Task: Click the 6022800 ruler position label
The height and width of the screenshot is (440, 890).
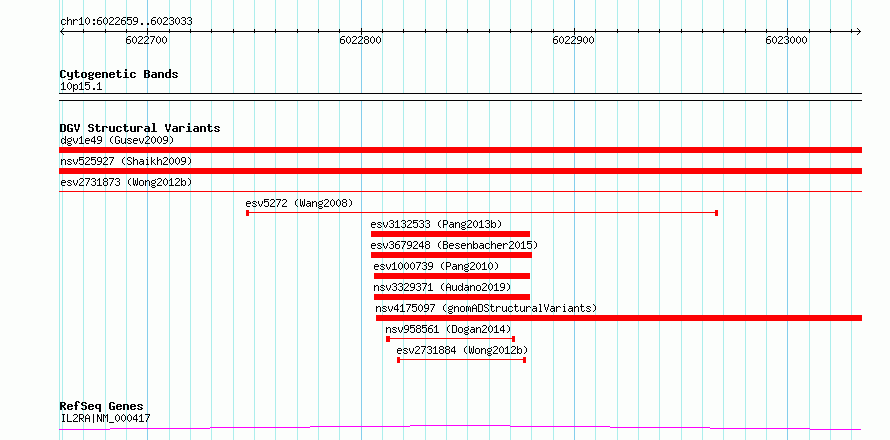Action: (x=360, y=40)
